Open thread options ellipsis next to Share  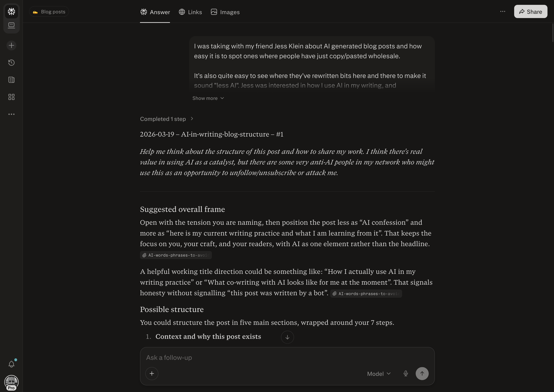pyautogui.click(x=502, y=11)
